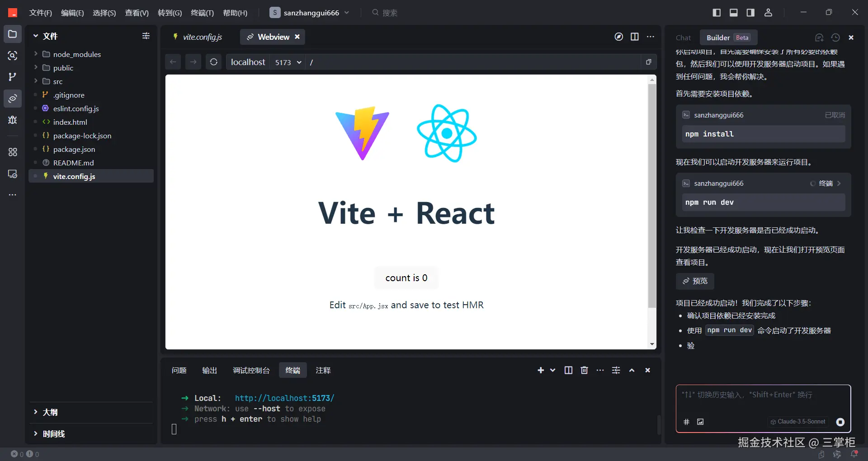Reload the Webview page
868x461 pixels.
click(x=214, y=62)
